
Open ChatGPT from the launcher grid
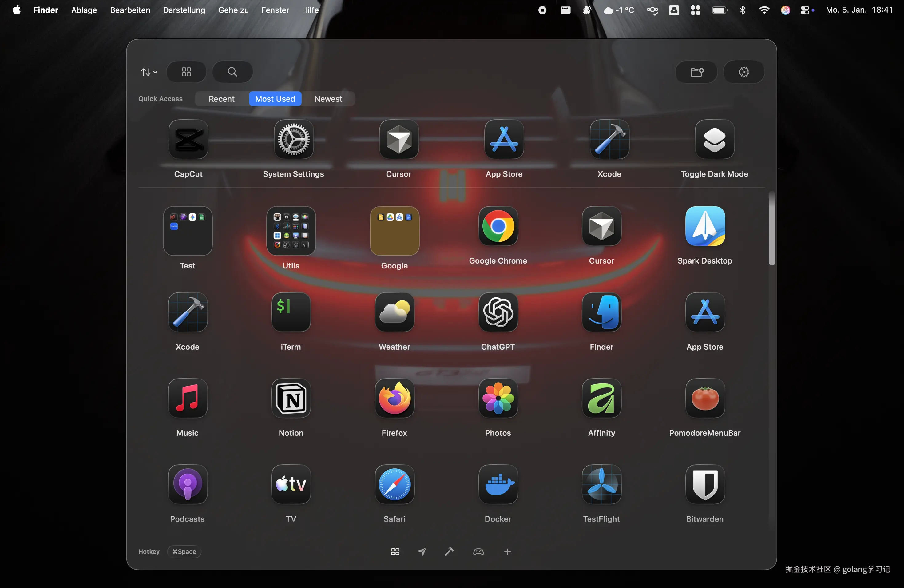(498, 313)
